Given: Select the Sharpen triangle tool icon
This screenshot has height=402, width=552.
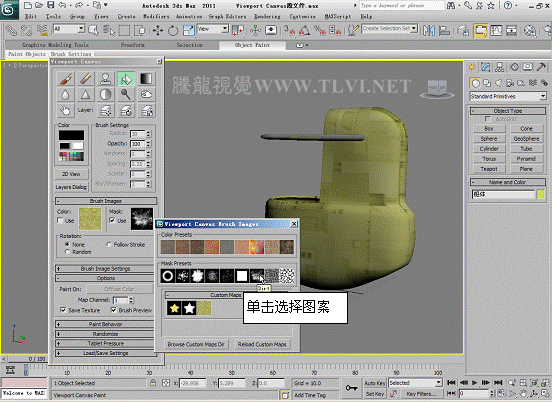Looking at the screenshot, I should pos(86,94).
